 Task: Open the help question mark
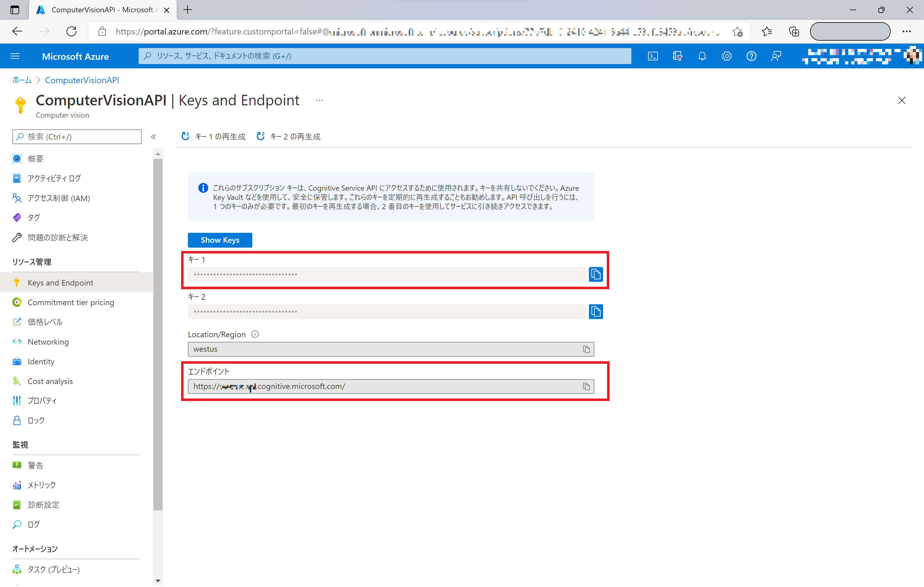click(x=751, y=56)
